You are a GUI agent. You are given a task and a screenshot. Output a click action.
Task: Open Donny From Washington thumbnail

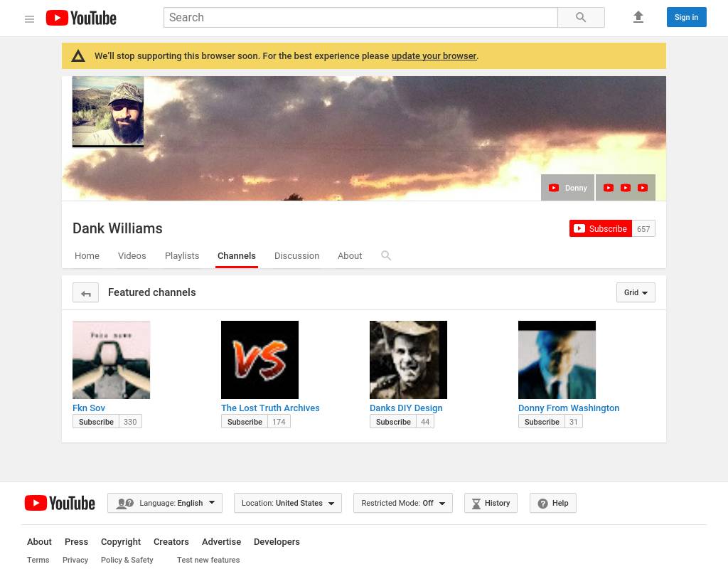pyautogui.click(x=557, y=360)
